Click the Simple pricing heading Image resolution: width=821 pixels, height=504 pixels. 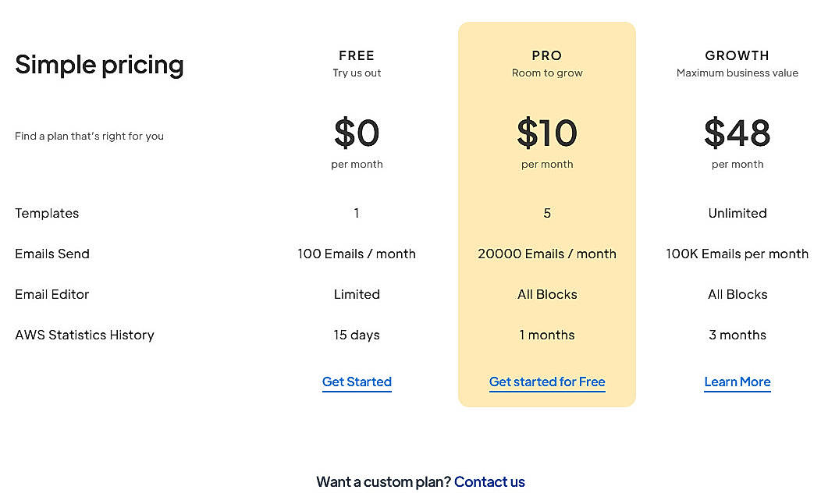99,66
